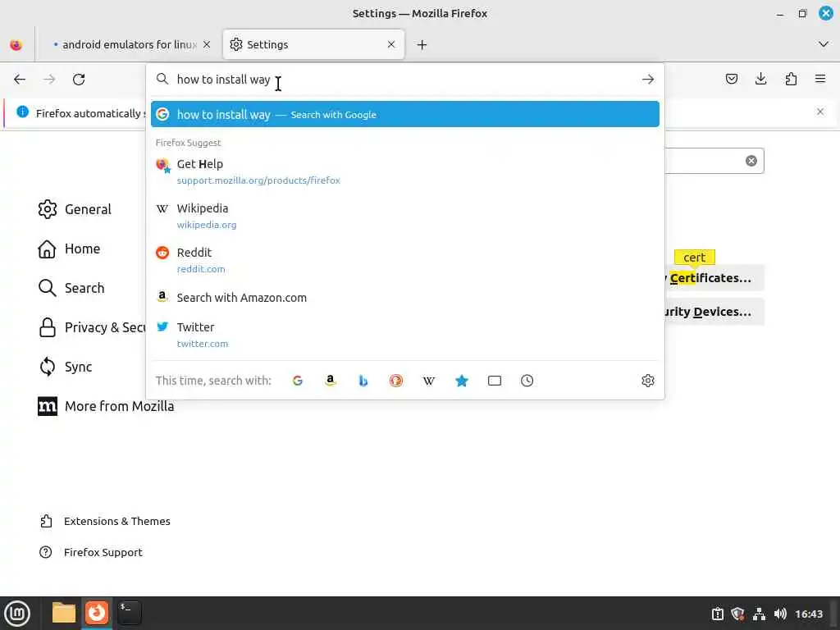This screenshot has height=630, width=840.
Task: Reload the current page
Action: click(x=79, y=80)
